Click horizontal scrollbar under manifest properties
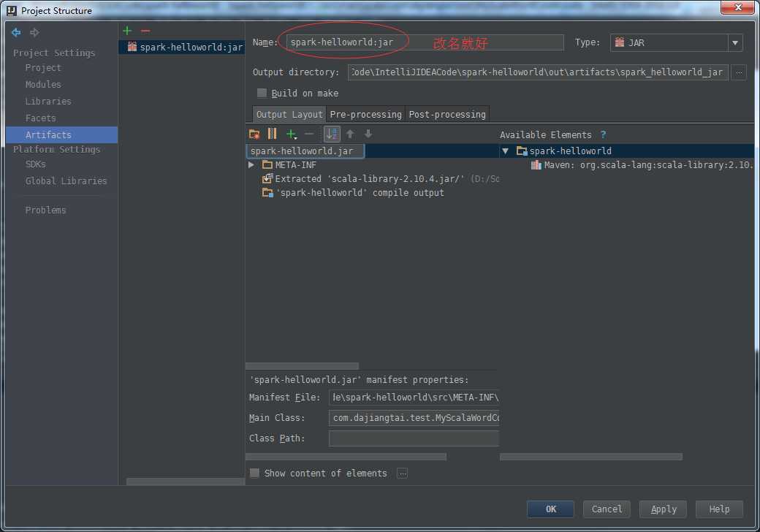 click(x=346, y=457)
